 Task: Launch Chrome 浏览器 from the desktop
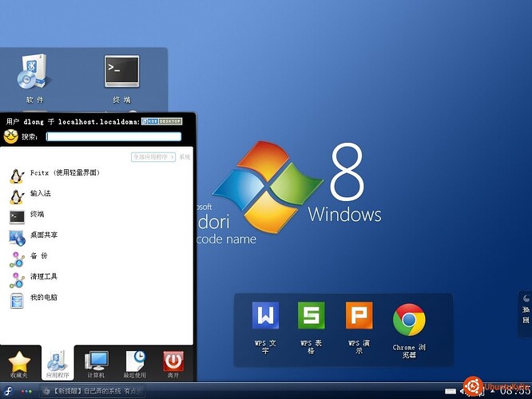click(409, 330)
